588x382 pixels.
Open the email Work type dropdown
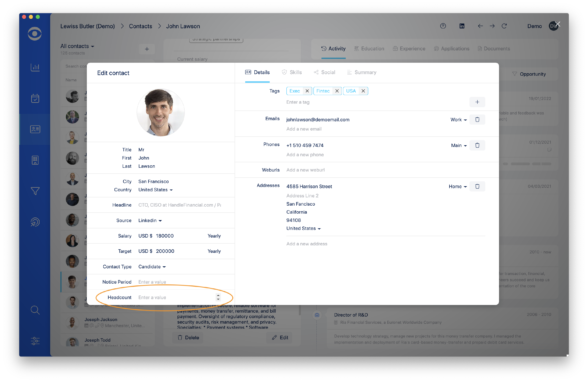click(458, 120)
